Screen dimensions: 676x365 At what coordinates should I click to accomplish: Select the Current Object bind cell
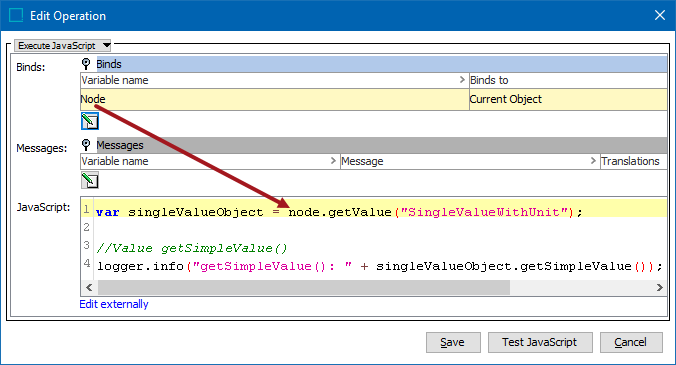(568, 99)
